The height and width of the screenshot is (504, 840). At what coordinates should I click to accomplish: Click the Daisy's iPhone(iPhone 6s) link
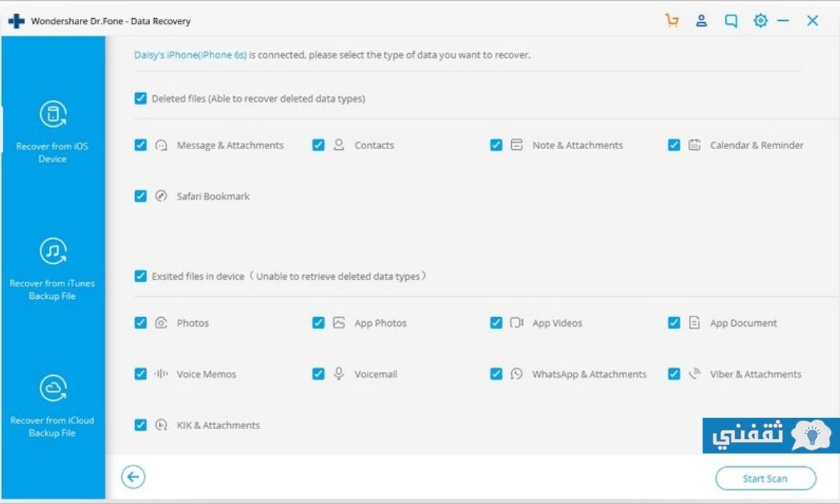(x=190, y=55)
